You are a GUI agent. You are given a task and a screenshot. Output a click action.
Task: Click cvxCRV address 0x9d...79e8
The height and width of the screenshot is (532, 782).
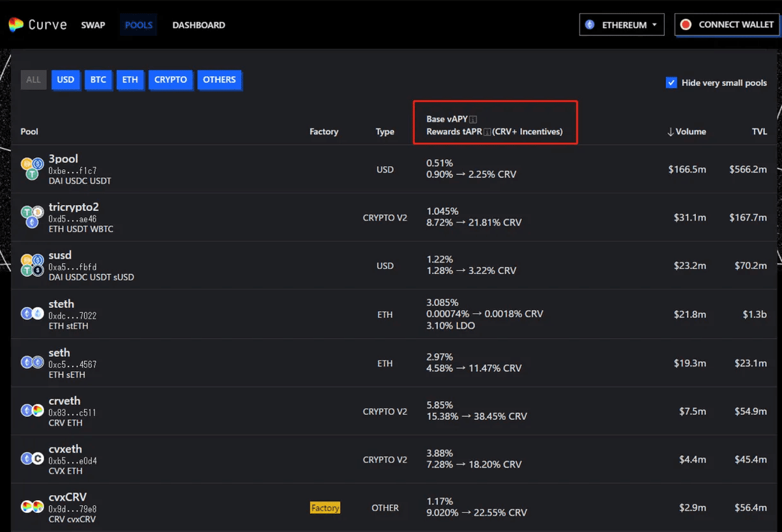[x=72, y=509]
